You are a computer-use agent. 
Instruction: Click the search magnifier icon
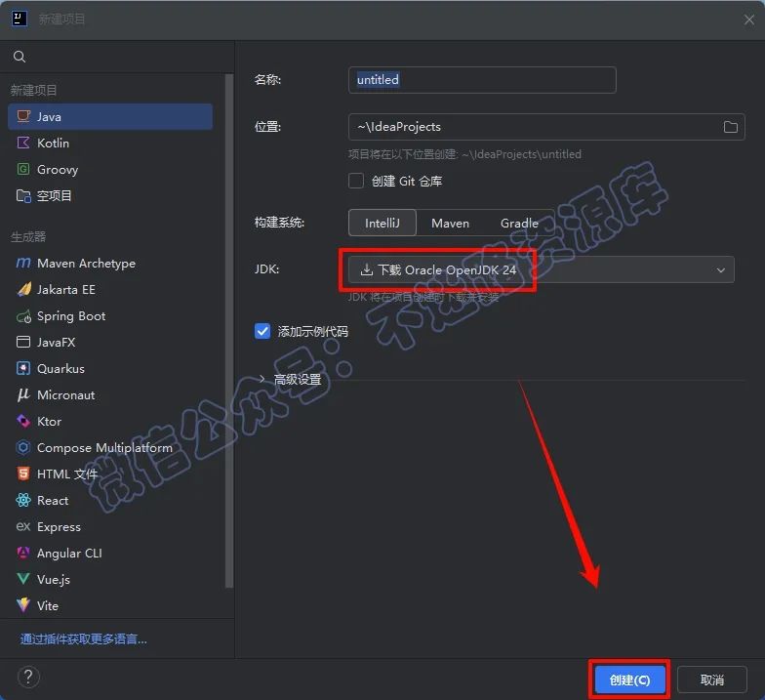20,57
